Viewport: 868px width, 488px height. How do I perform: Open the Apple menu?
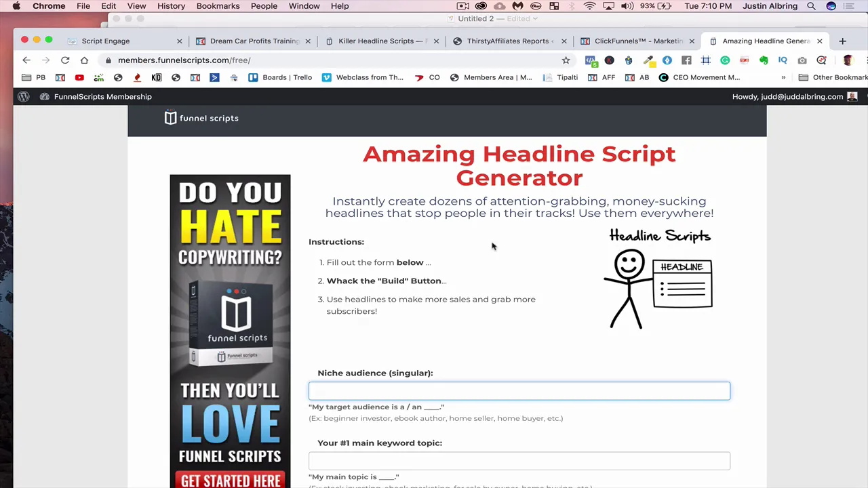[16, 6]
